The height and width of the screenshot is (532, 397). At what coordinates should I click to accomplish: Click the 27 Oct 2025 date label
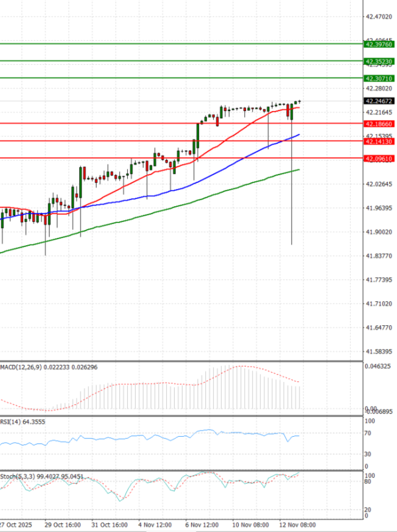coord(15,524)
